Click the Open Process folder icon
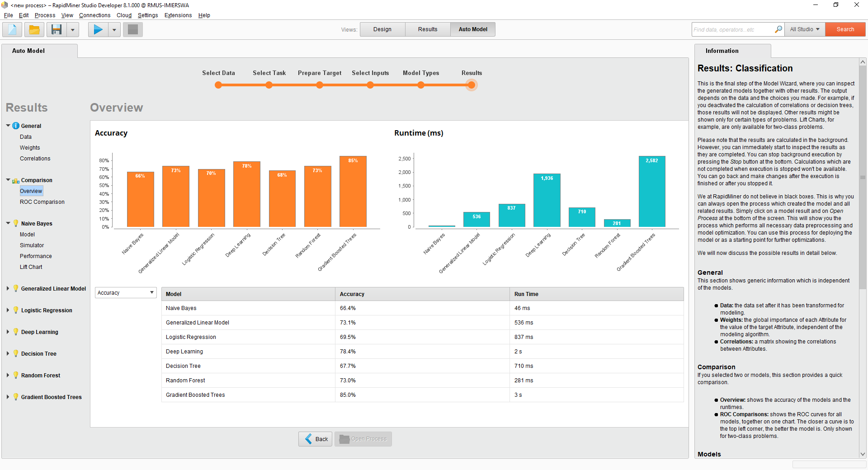 344,438
